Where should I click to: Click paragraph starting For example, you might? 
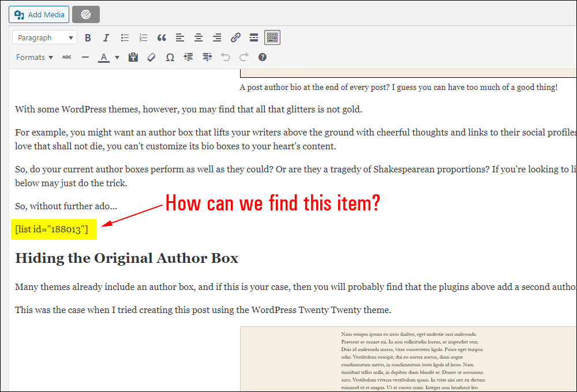[295, 140]
